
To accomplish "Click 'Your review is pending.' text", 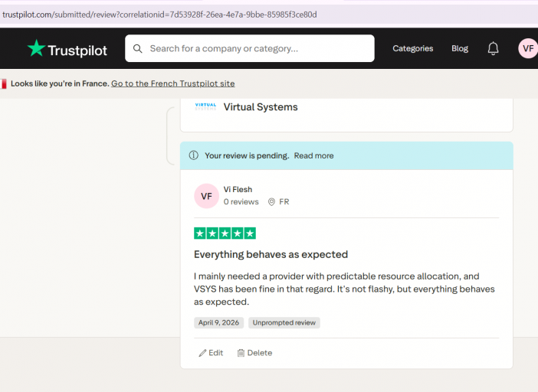I will pyautogui.click(x=247, y=155).
